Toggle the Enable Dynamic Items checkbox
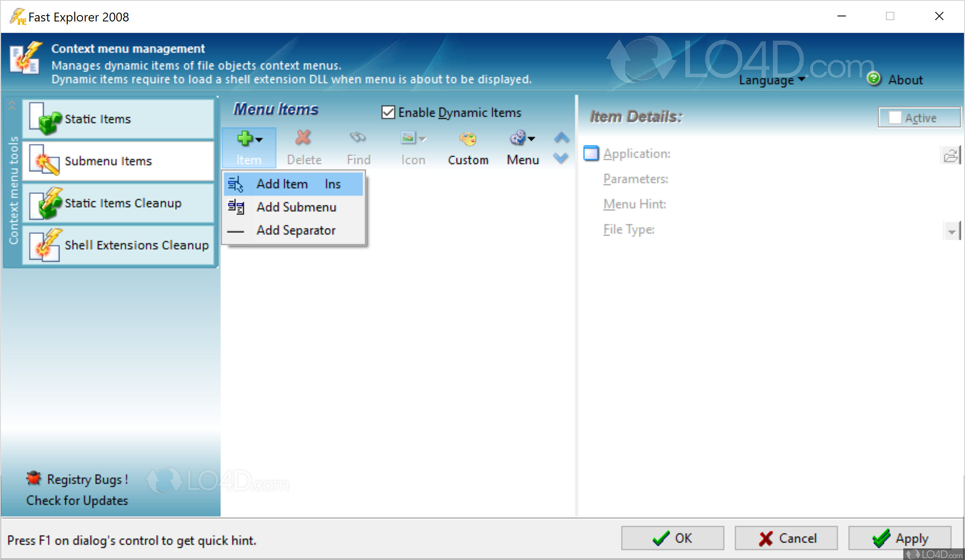965x560 pixels. point(388,113)
